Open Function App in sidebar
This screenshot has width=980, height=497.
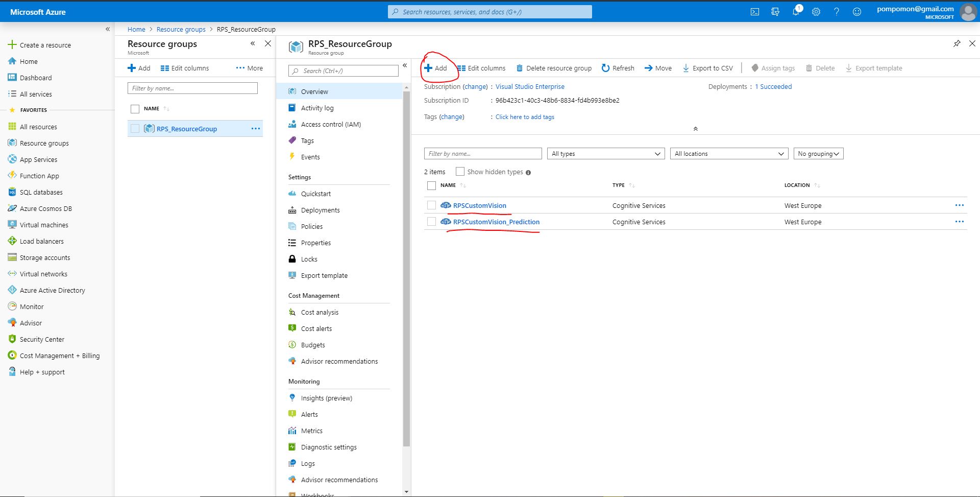pyautogui.click(x=34, y=176)
